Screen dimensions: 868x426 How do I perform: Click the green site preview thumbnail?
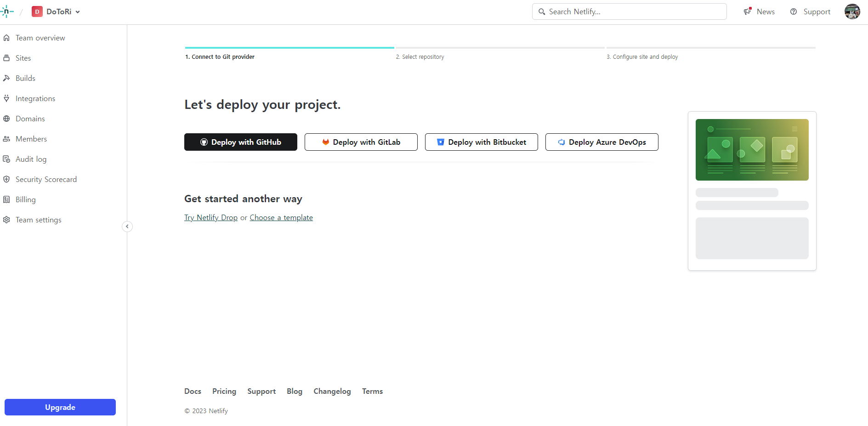click(x=752, y=150)
